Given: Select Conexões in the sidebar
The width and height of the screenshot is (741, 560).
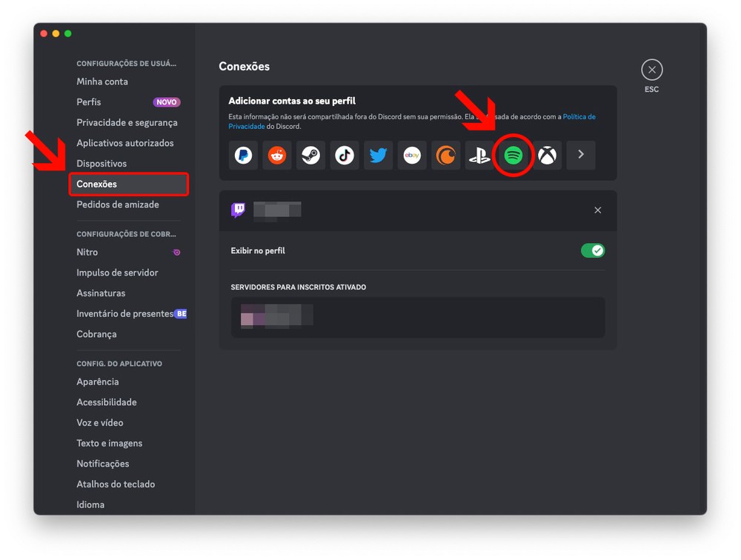Looking at the screenshot, I should point(128,184).
